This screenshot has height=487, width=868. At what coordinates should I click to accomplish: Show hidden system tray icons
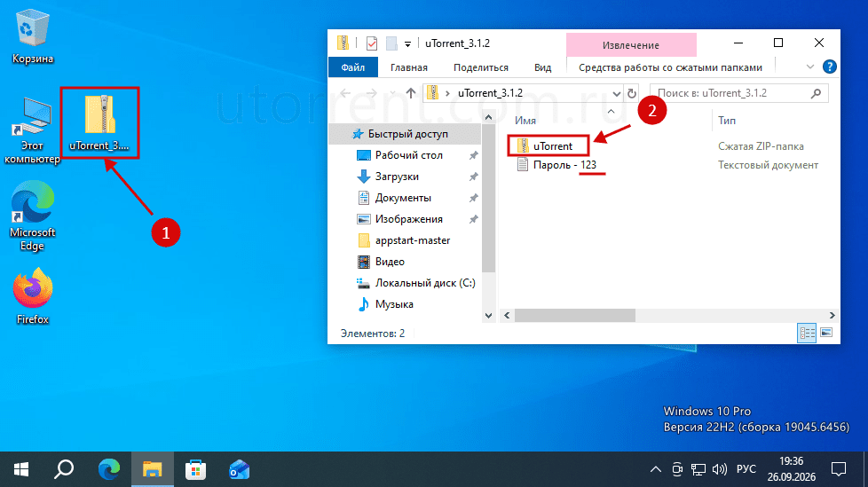coord(655,469)
